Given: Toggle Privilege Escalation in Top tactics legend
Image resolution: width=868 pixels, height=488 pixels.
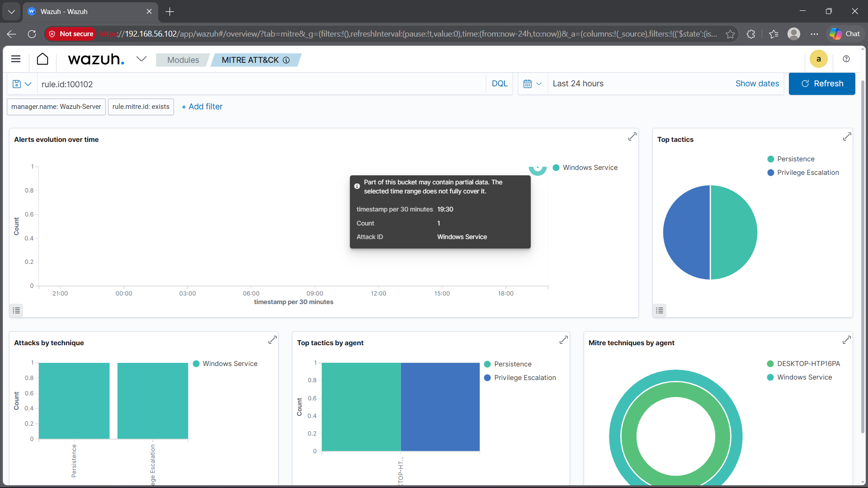Looking at the screenshot, I should [x=803, y=173].
